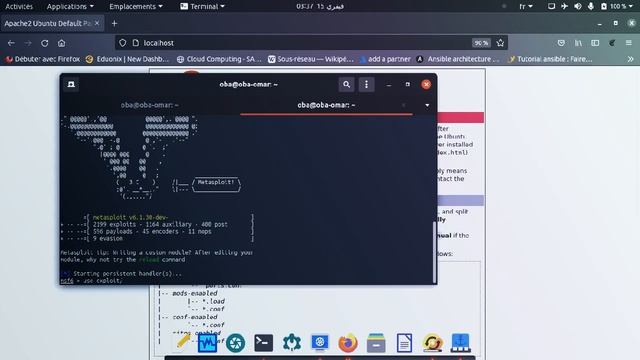The image size is (640, 360).
Task: Open Firefox library icon
Action: [578, 43]
